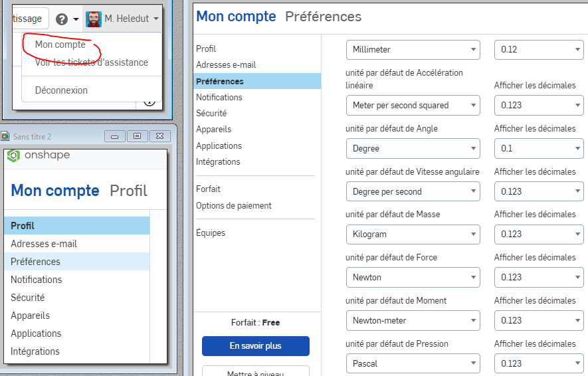588x376 pixels.
Task: Open the Degree angle unit dropdown
Action: pyautogui.click(x=413, y=148)
